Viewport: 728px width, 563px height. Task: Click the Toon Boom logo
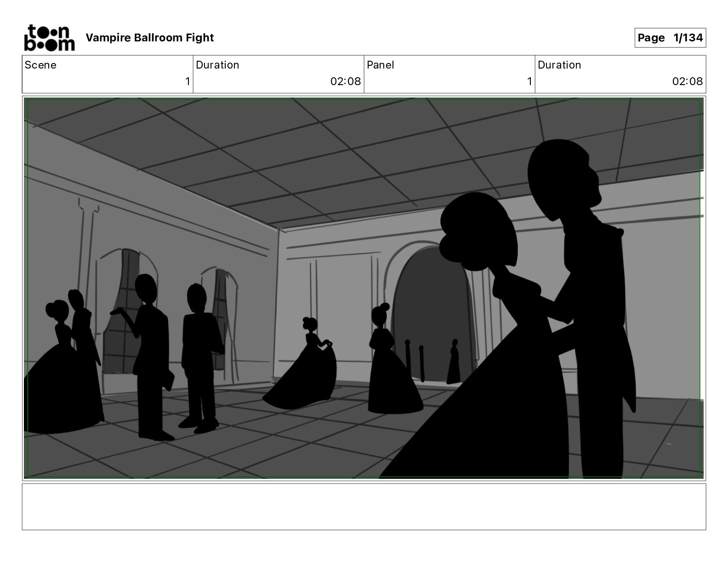[x=49, y=38]
